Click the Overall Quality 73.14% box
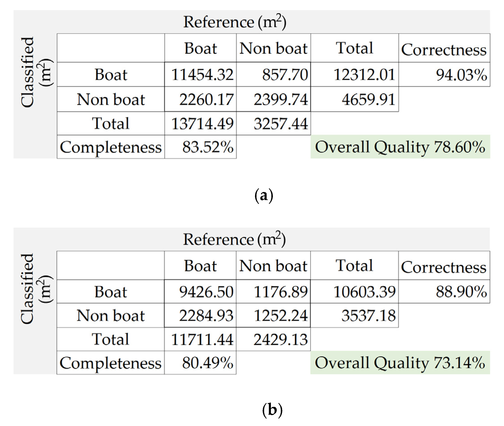This screenshot has height=426, width=504. (400, 363)
